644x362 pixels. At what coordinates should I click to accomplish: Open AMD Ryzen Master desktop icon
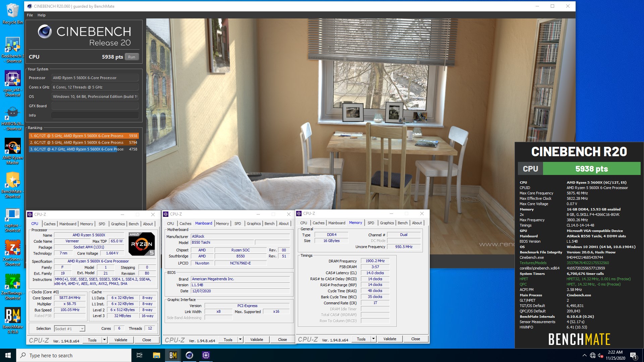click(x=12, y=151)
